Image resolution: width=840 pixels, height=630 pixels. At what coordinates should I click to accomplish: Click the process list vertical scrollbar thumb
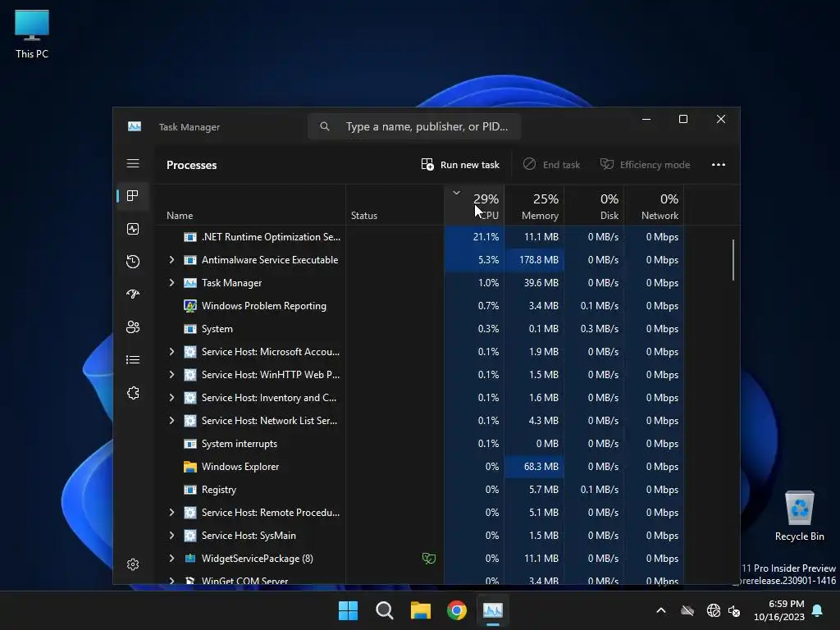[x=733, y=260]
